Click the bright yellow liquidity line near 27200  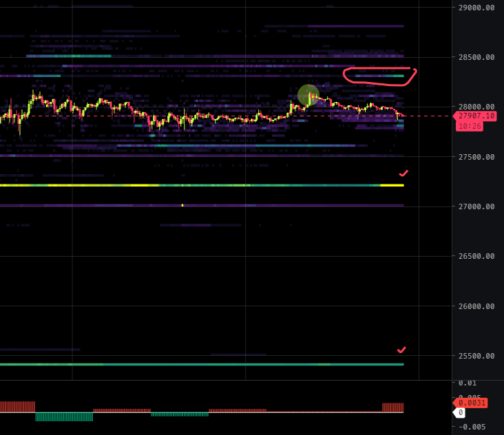[202, 185]
